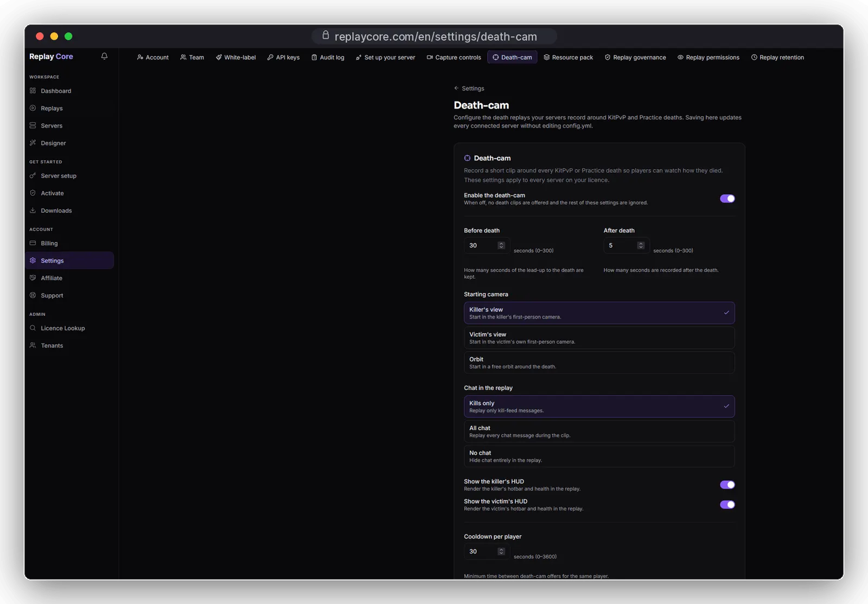The width and height of the screenshot is (868, 604).
Task: Toggle the Show the victim's HUD switch
Action: (727, 505)
